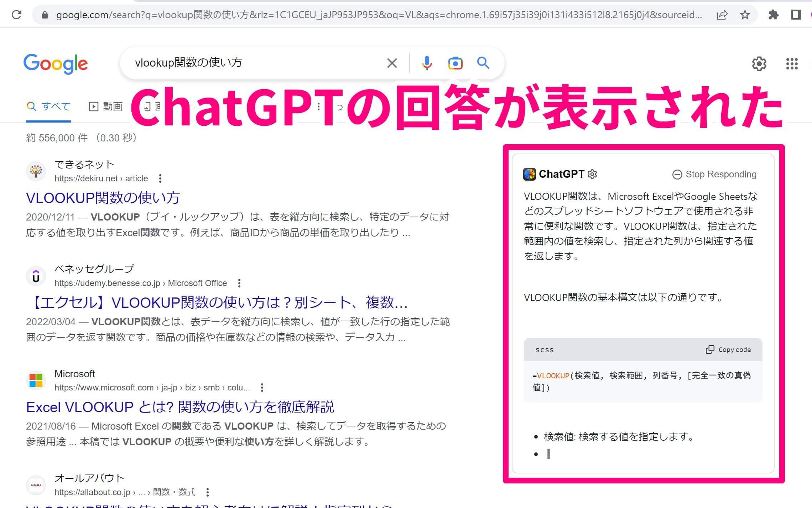Click the =VLOOKUP formula code text
This screenshot has width=812, height=508.
pyautogui.click(x=642, y=381)
